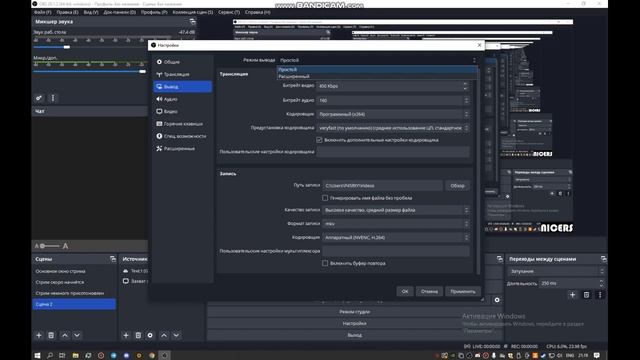
Task: Choose the Simple option in output mode list
Action: pyautogui.click(x=377, y=69)
